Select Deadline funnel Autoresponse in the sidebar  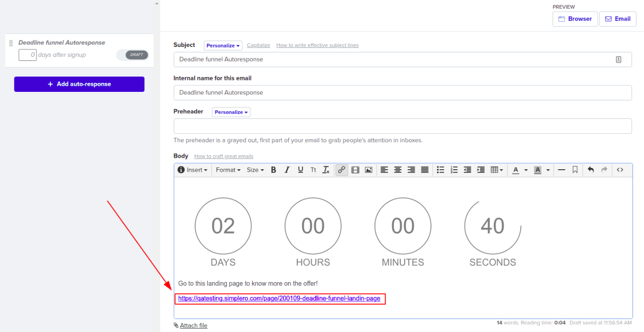[x=62, y=43]
